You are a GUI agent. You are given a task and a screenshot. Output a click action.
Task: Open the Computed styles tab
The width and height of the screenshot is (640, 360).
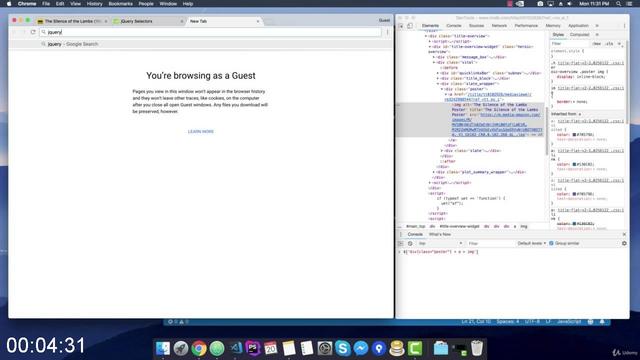coord(579,35)
